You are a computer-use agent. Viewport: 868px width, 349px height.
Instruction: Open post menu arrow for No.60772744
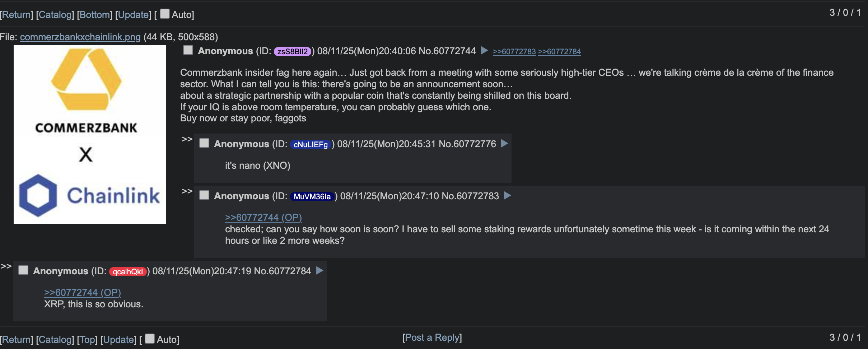tap(484, 51)
